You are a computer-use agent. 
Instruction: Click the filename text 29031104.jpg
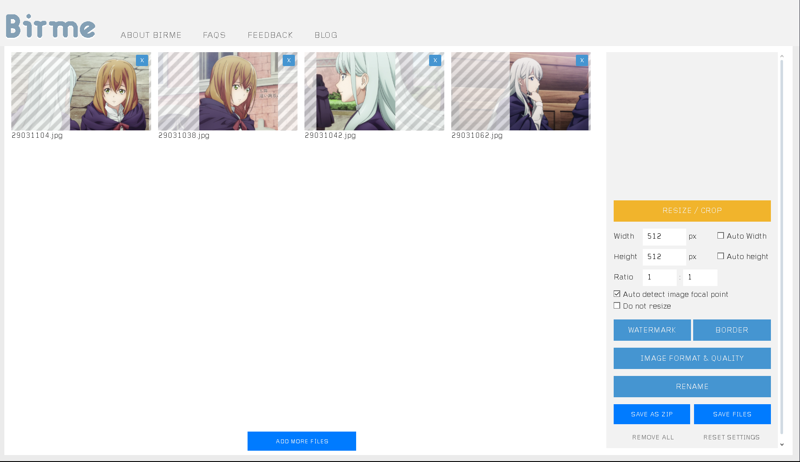(x=37, y=136)
